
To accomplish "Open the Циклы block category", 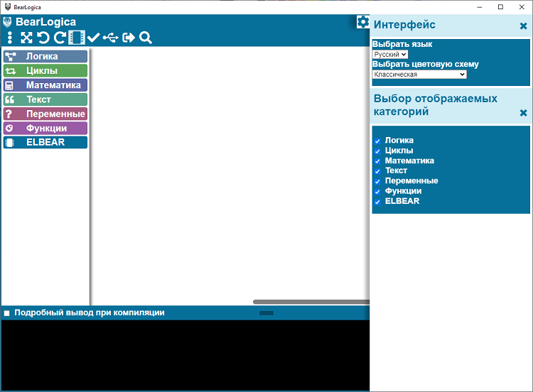I will tap(45, 70).
